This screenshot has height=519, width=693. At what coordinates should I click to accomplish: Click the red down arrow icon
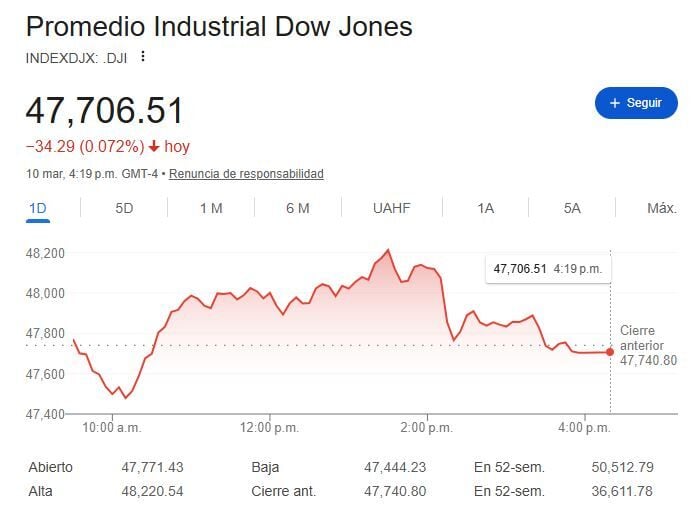(154, 147)
